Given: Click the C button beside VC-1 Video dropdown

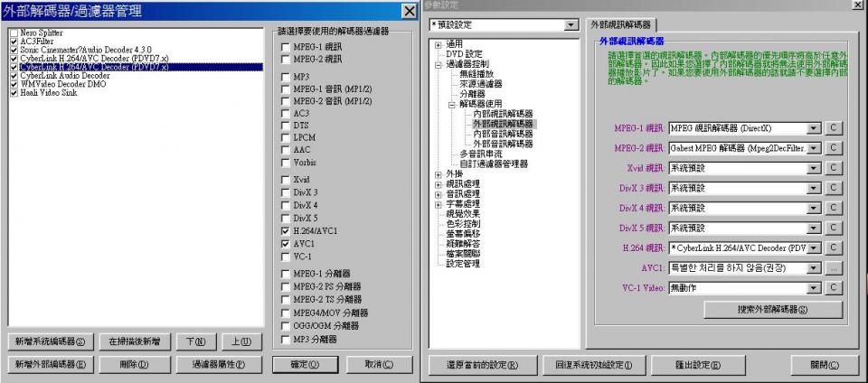Looking at the screenshot, I should [x=834, y=288].
